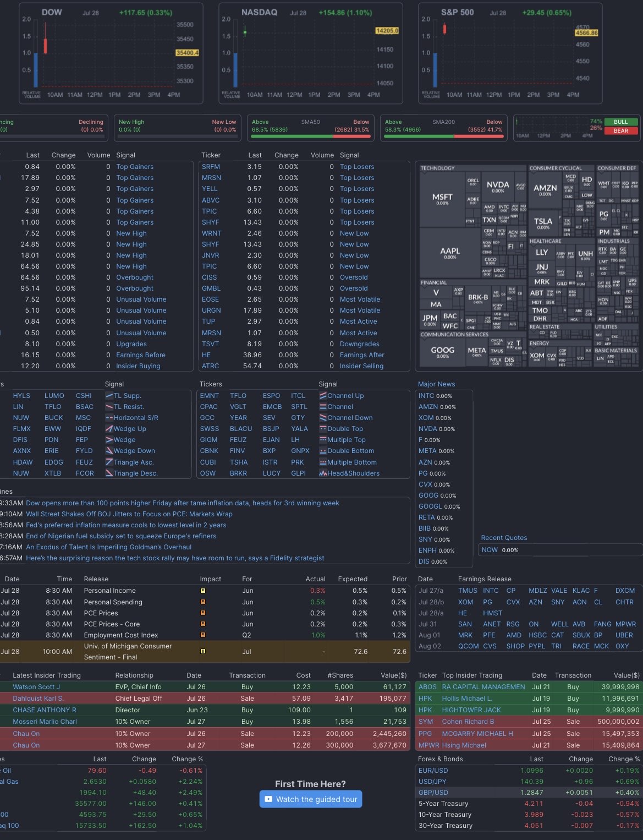Open the S&P 500 intraday chart
The width and height of the screenshot is (643, 840).
[x=510, y=53]
